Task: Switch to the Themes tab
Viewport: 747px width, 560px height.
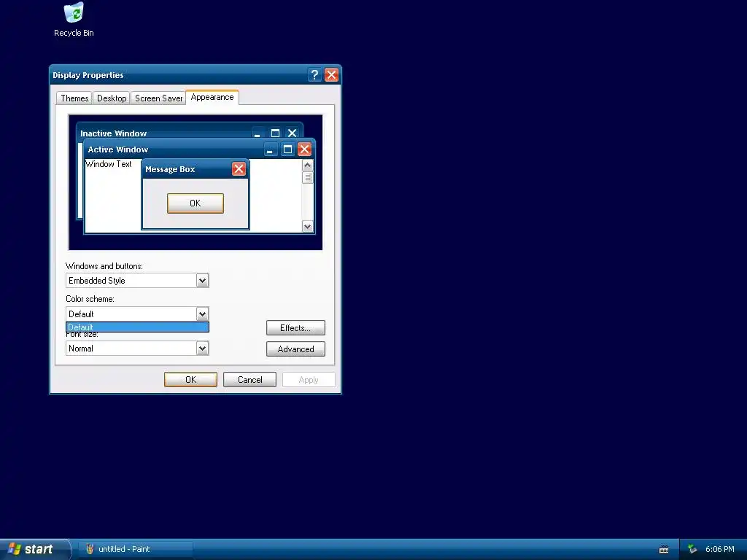Action: [x=74, y=98]
